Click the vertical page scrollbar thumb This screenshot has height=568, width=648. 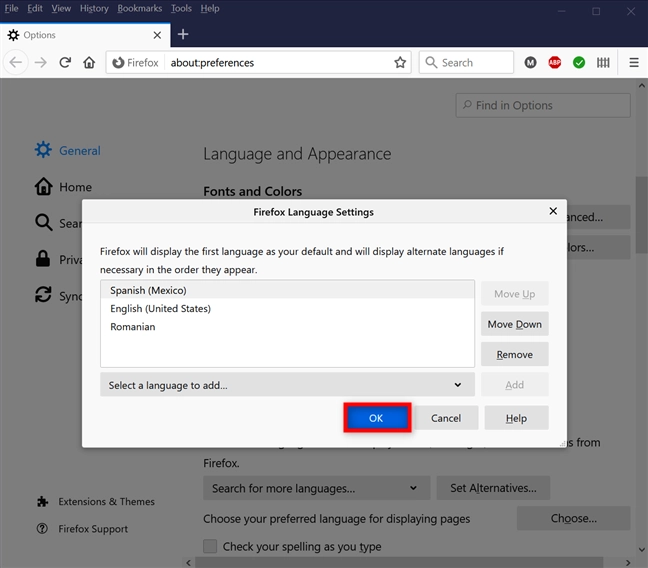pyautogui.click(x=641, y=215)
